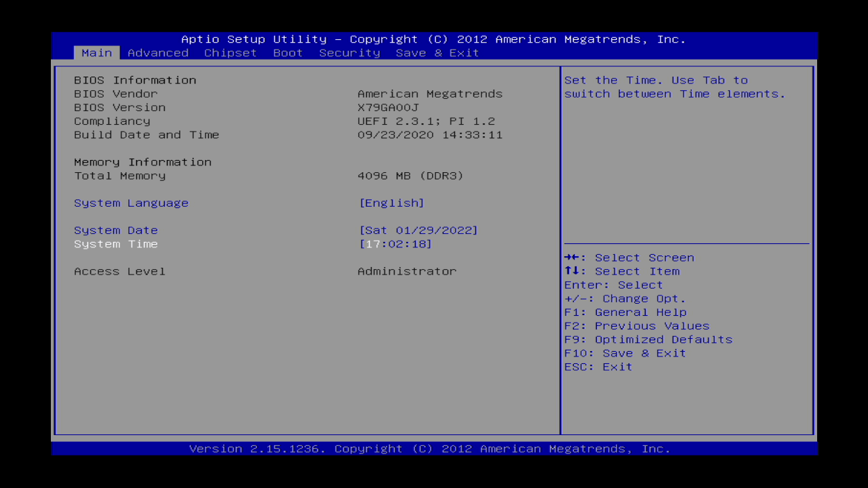The image size is (868, 488).
Task: Select the System Time label
Action: (116, 244)
